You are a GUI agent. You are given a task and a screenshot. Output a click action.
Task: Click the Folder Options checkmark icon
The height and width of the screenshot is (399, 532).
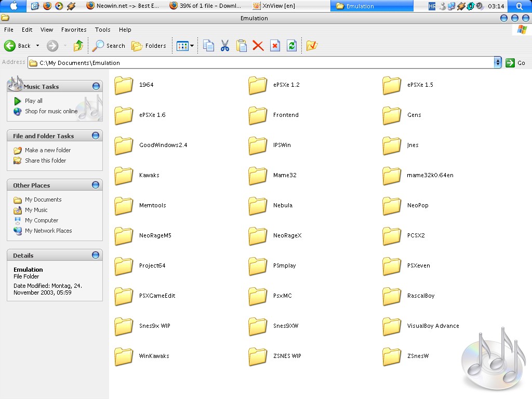coord(312,46)
